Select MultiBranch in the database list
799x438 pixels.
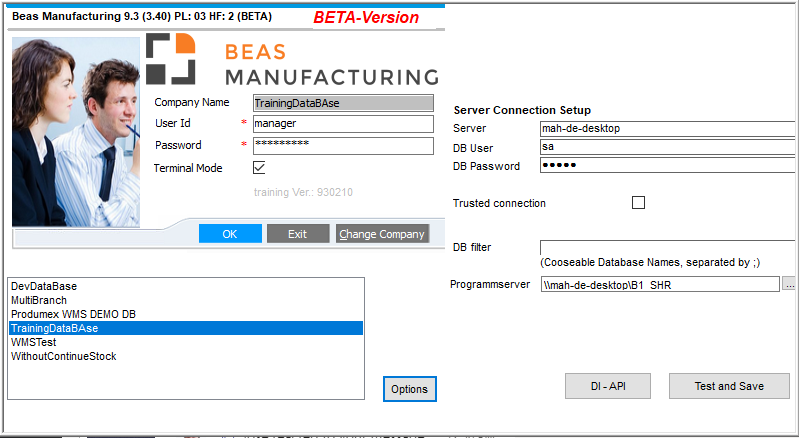coord(38,300)
